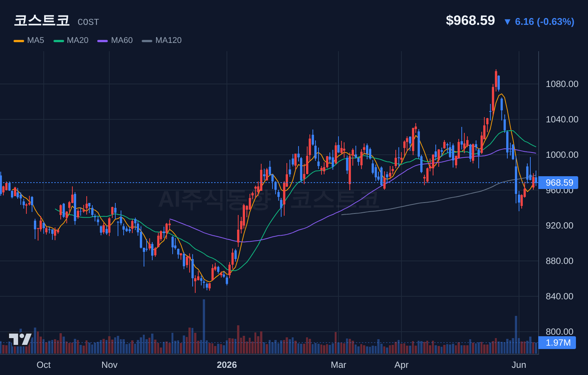Click the 840.00 price axis label
Screen dimensions: 588x375
(x=559, y=296)
